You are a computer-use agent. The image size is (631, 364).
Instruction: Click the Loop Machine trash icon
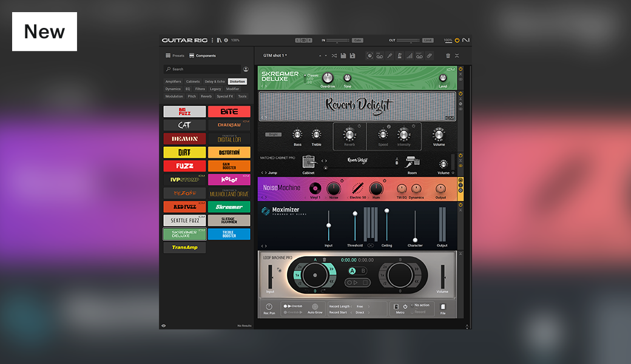[x=325, y=260]
